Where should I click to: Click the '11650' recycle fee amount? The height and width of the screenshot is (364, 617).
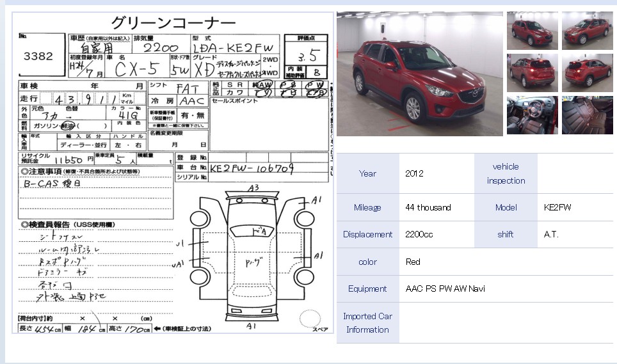tap(68, 160)
